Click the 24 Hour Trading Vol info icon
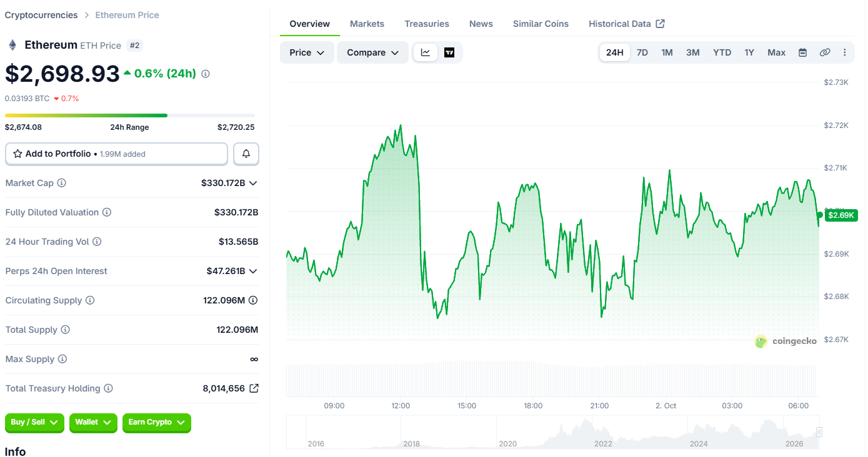This screenshot has width=868, height=457. tap(97, 242)
